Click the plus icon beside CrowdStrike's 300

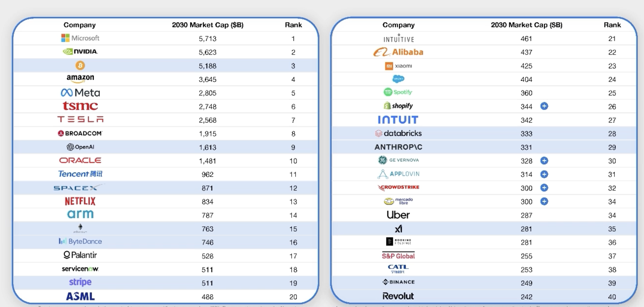(544, 188)
